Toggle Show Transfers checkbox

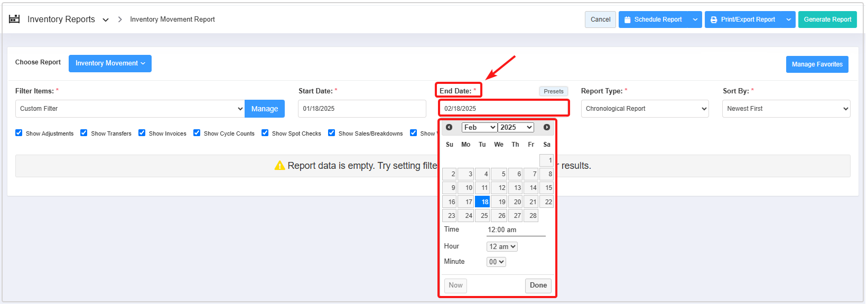[84, 133]
